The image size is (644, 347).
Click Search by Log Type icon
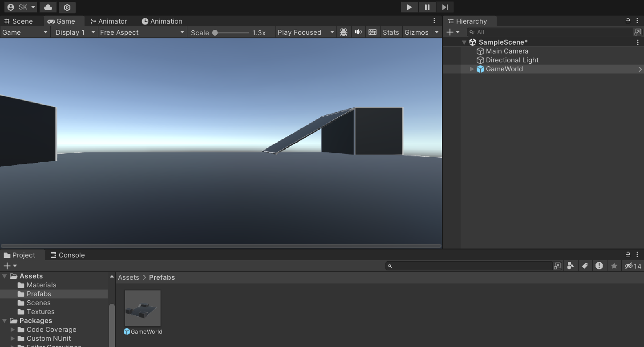coord(599,266)
